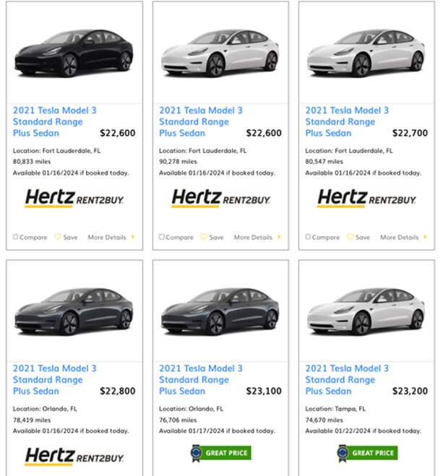Expand More Details arrow for the 80,833 miles listing
Image resolution: width=448 pixels, height=476 pixels.
pos(133,237)
